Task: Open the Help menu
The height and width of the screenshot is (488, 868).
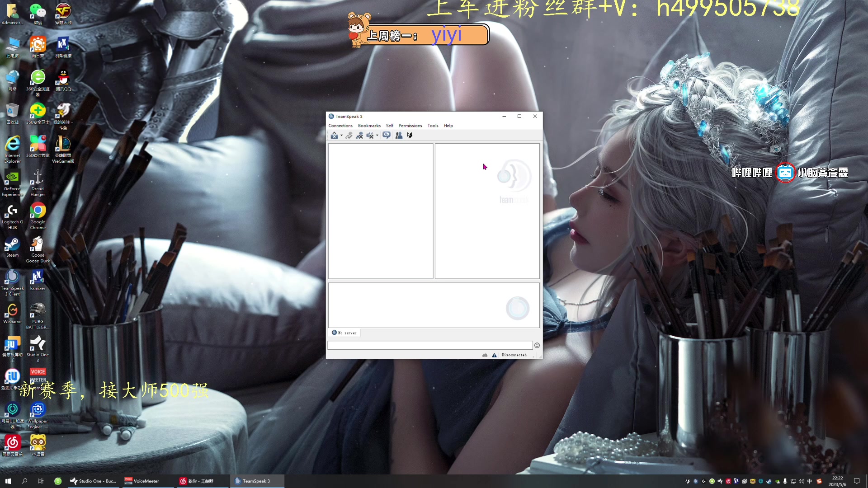Action: click(448, 126)
